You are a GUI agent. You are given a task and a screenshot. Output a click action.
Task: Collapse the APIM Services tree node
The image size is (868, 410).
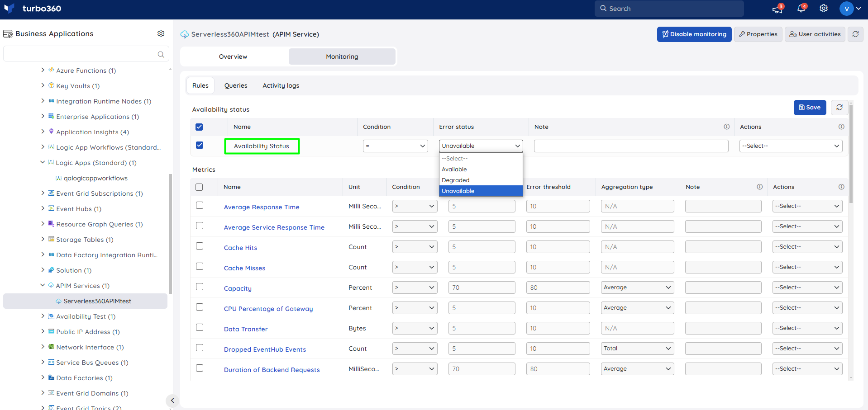[43, 285]
